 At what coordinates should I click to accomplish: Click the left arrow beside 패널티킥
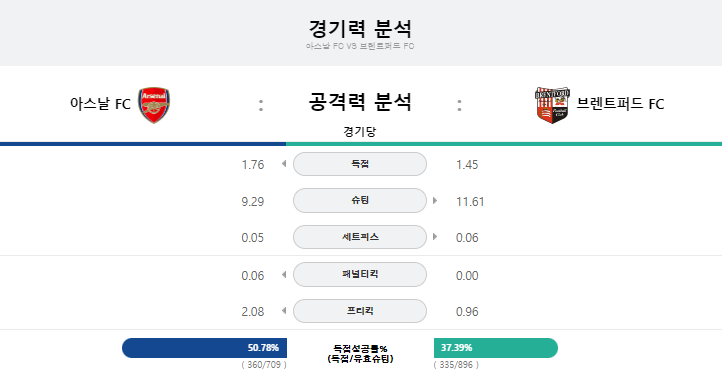[x=284, y=275]
